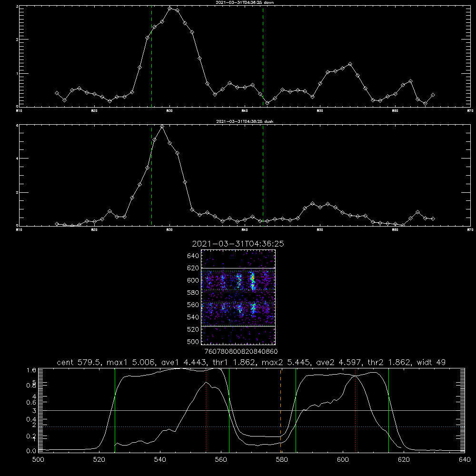This screenshot has height=476, width=476.
Task: Click the dawn curve's first data point at 815
Action: tap(57, 93)
